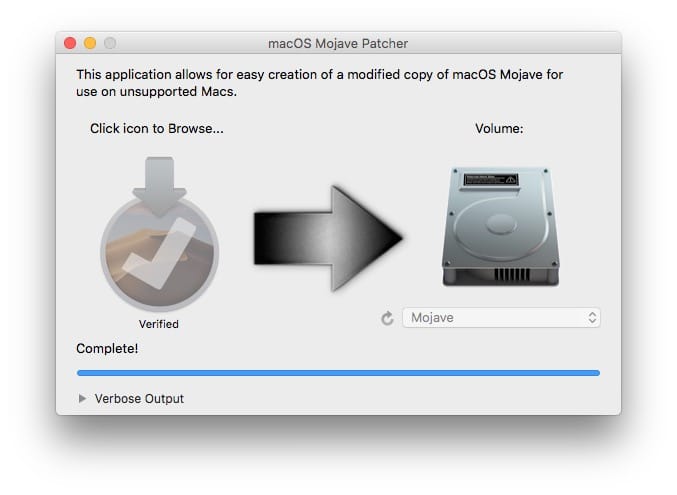Click the macOS installer icon to browse
677x495 pixels.
tap(159, 234)
